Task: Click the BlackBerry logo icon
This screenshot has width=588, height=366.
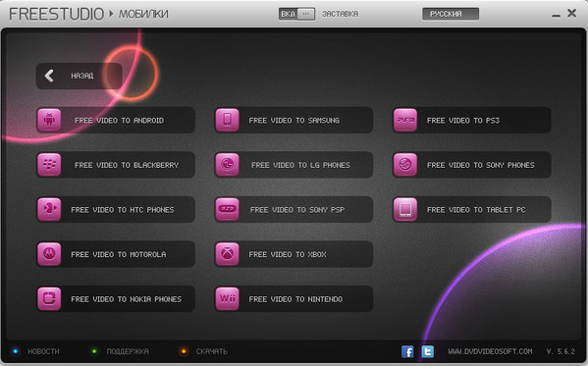Action: (x=49, y=165)
